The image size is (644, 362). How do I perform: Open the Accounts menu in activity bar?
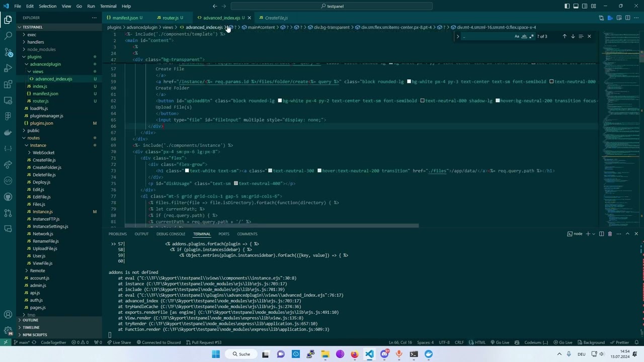(x=8, y=315)
